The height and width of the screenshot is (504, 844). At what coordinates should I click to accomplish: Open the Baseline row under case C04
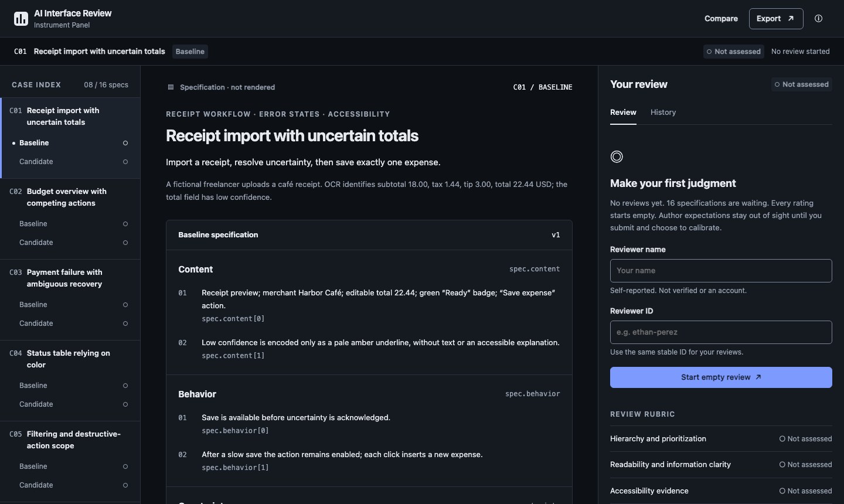pos(70,386)
